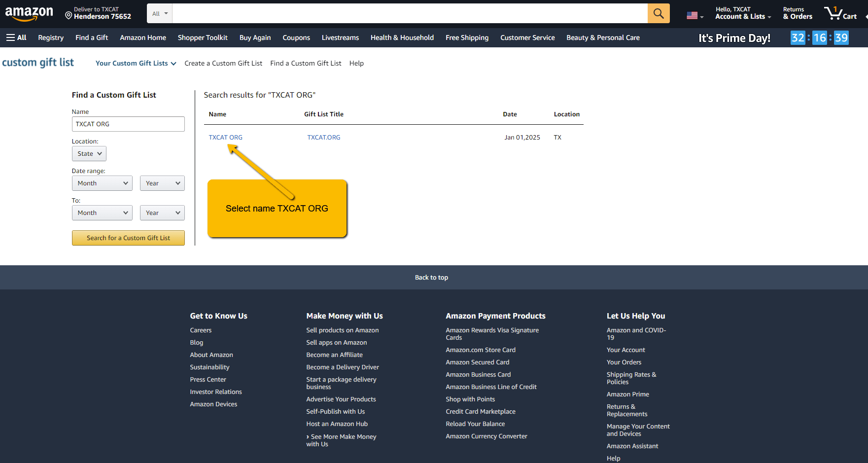Click the Deliver to Henderson 75652 location
This screenshot has width=868, height=463.
point(98,13)
